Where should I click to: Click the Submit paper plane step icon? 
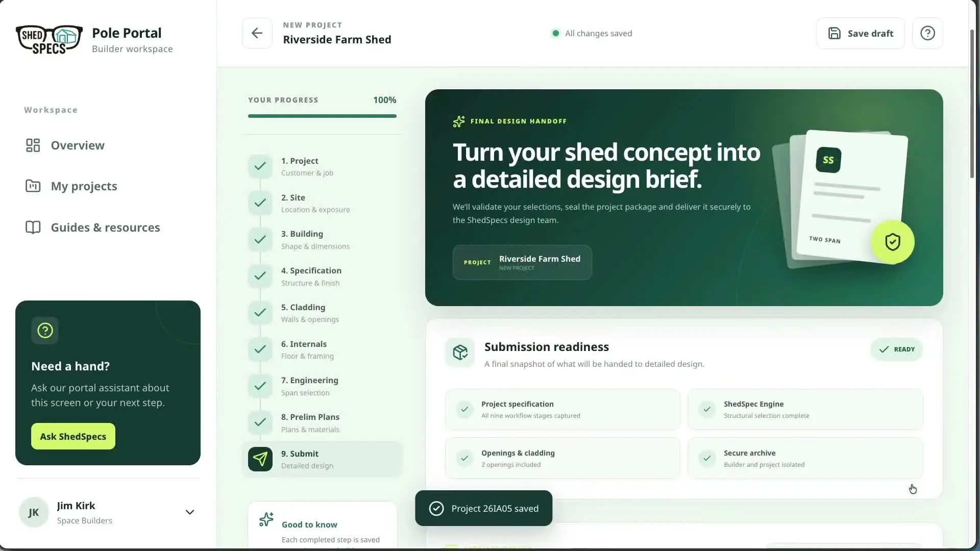pos(260,459)
